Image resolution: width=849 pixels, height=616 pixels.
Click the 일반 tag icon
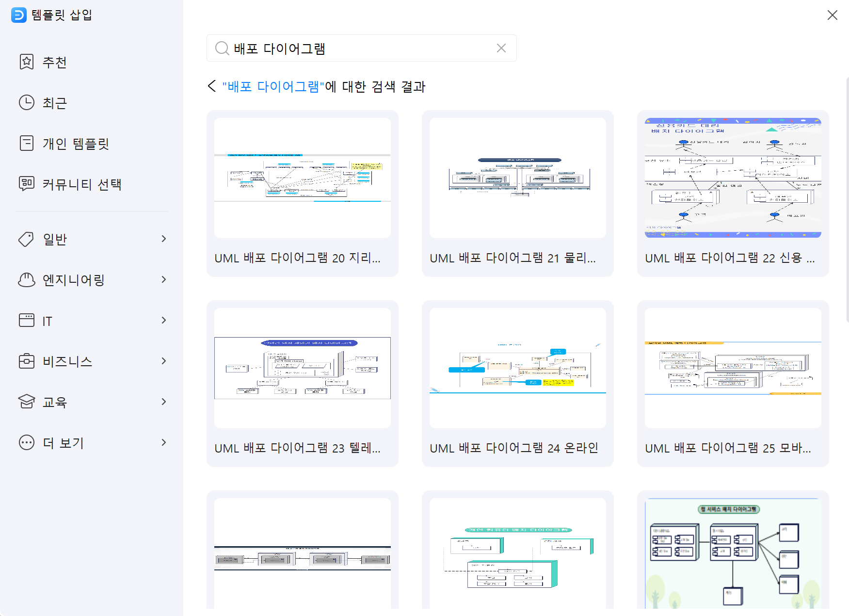point(27,239)
